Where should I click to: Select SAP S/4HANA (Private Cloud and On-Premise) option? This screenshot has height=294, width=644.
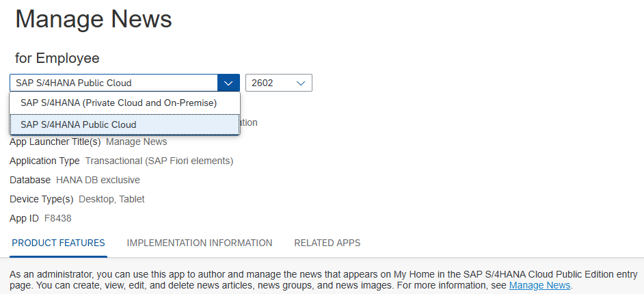(118, 103)
